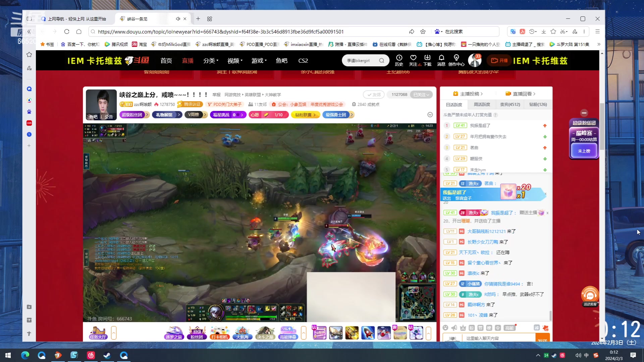
Task: Open Windows Start menu on taskbar
Action: click(x=8, y=355)
